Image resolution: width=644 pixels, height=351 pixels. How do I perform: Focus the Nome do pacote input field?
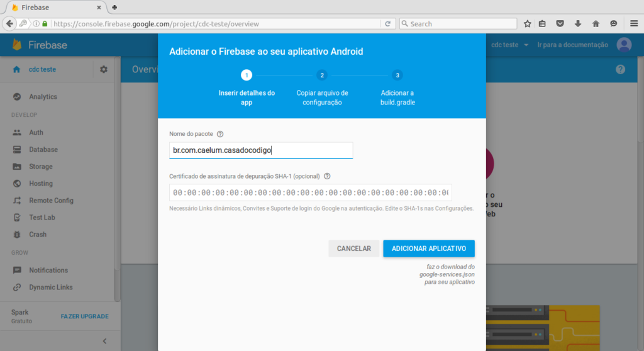click(x=261, y=150)
